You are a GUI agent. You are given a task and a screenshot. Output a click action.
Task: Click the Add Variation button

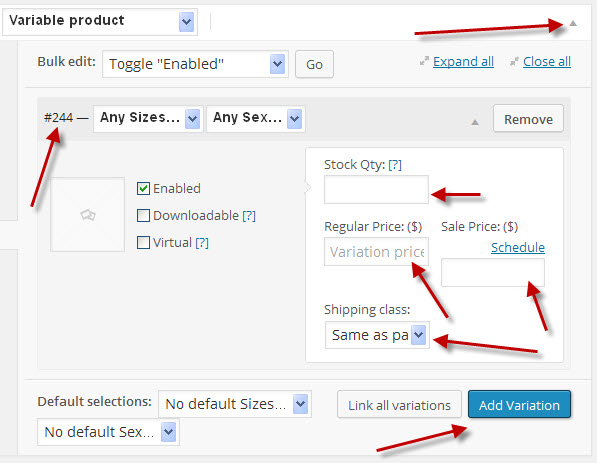tap(519, 405)
